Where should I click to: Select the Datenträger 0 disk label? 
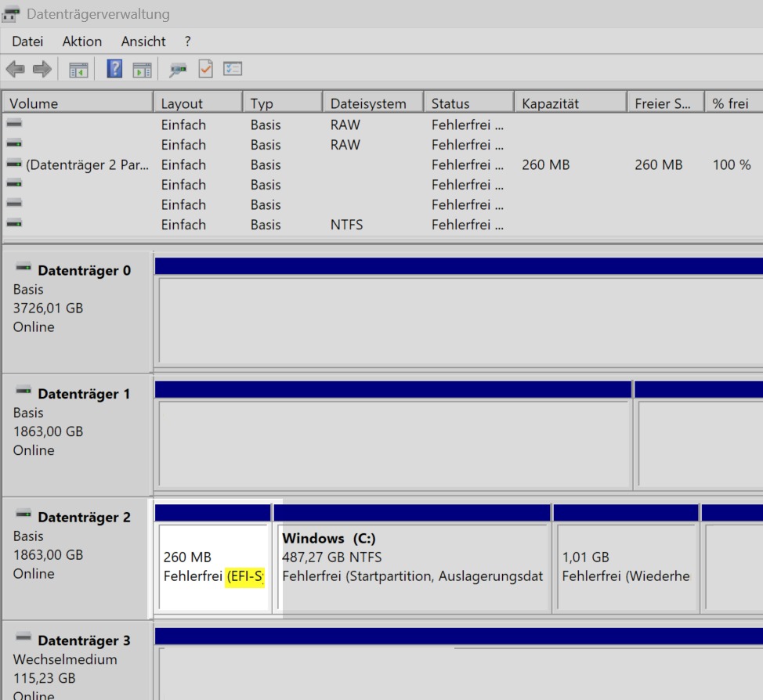[84, 270]
